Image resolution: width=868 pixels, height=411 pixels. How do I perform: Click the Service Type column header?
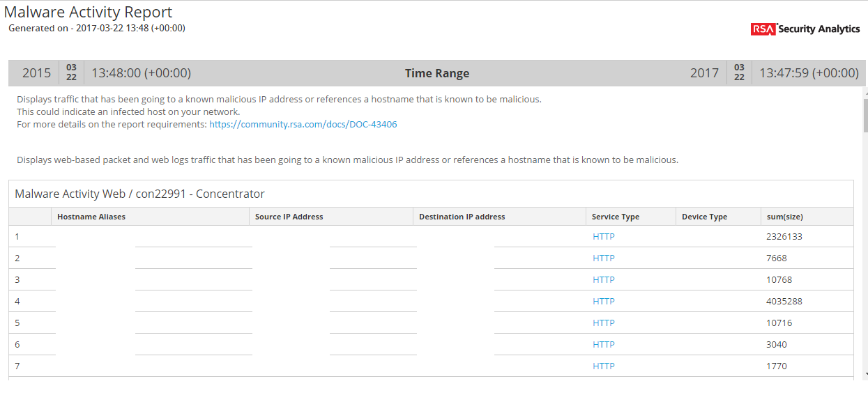point(616,217)
